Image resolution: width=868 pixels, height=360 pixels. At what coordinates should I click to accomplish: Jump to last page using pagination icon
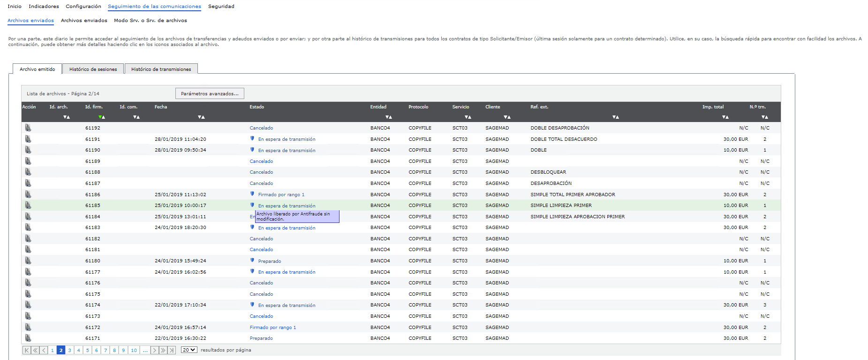point(172,350)
